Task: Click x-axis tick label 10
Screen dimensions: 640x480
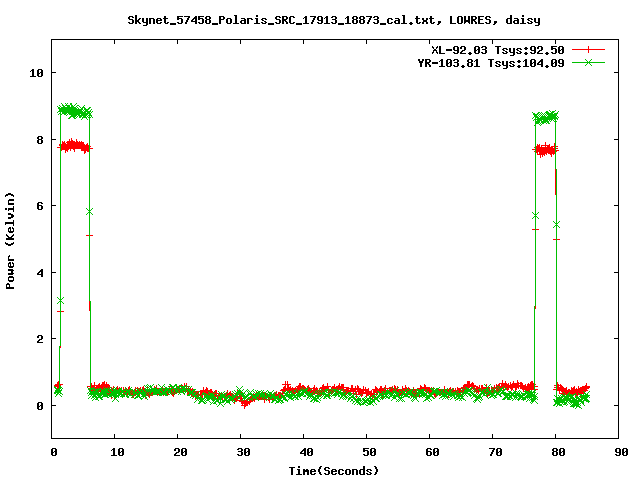Action: tap(117, 452)
